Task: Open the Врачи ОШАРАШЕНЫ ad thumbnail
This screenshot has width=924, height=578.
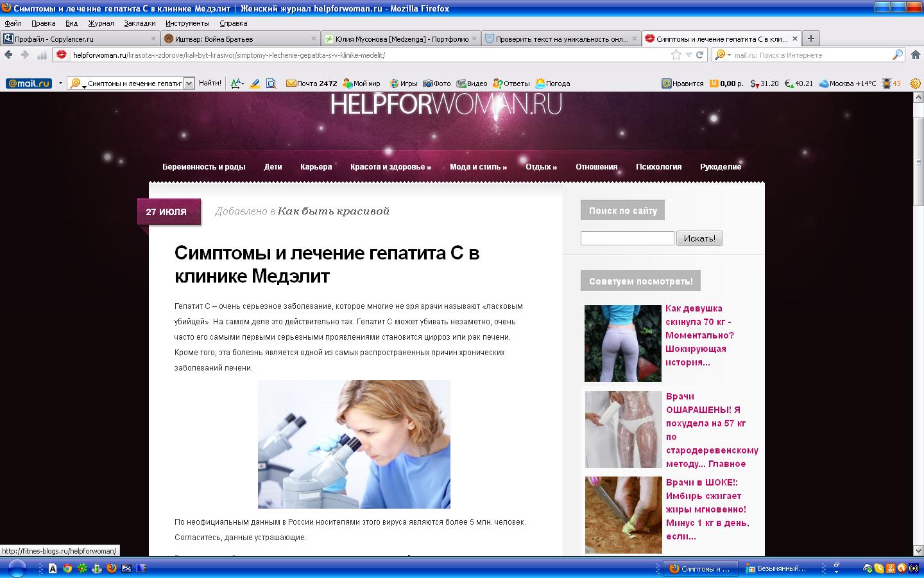Action: pos(623,430)
